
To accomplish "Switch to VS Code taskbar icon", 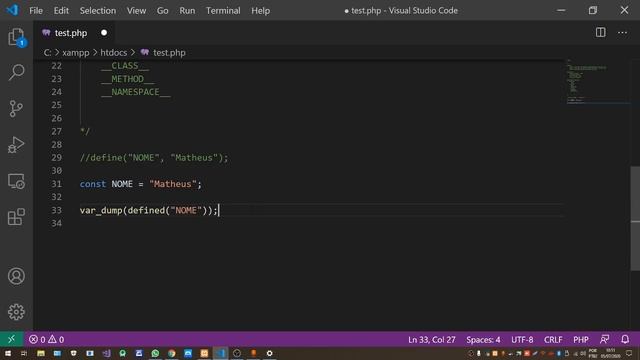I will (220, 353).
